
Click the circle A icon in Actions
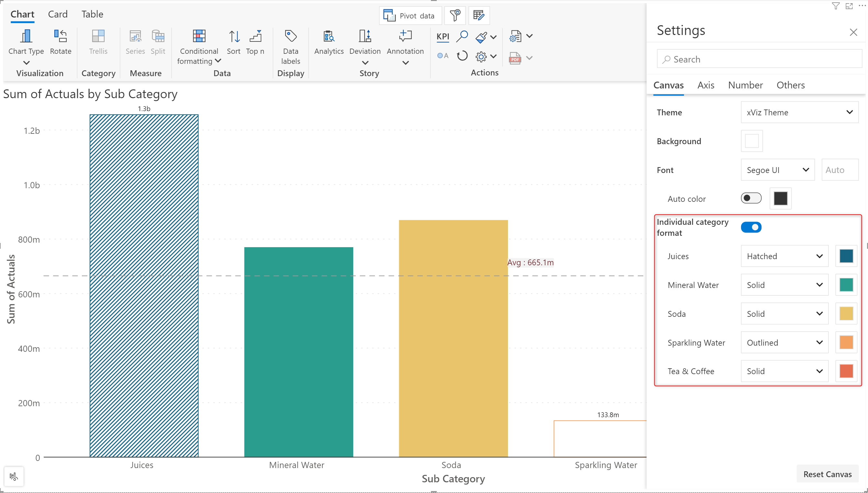[443, 55]
